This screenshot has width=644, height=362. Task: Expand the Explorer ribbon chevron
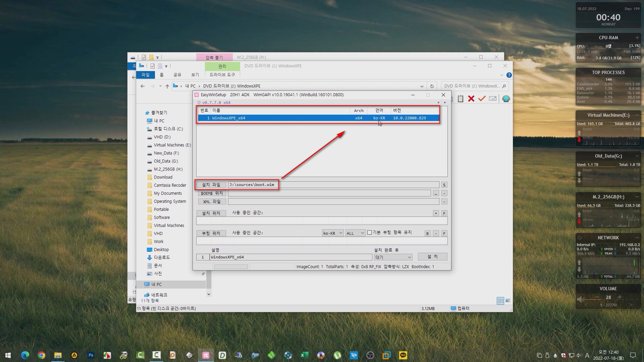tap(502, 75)
